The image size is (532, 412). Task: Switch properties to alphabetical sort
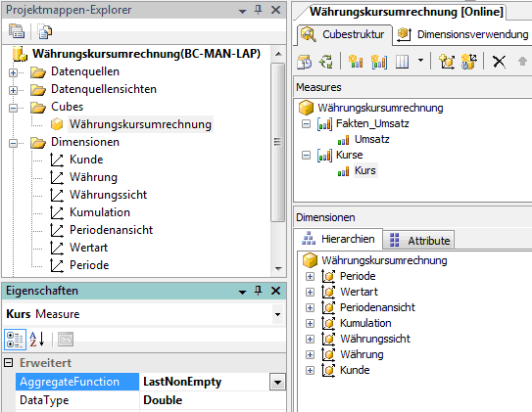pyautogui.click(x=37, y=340)
